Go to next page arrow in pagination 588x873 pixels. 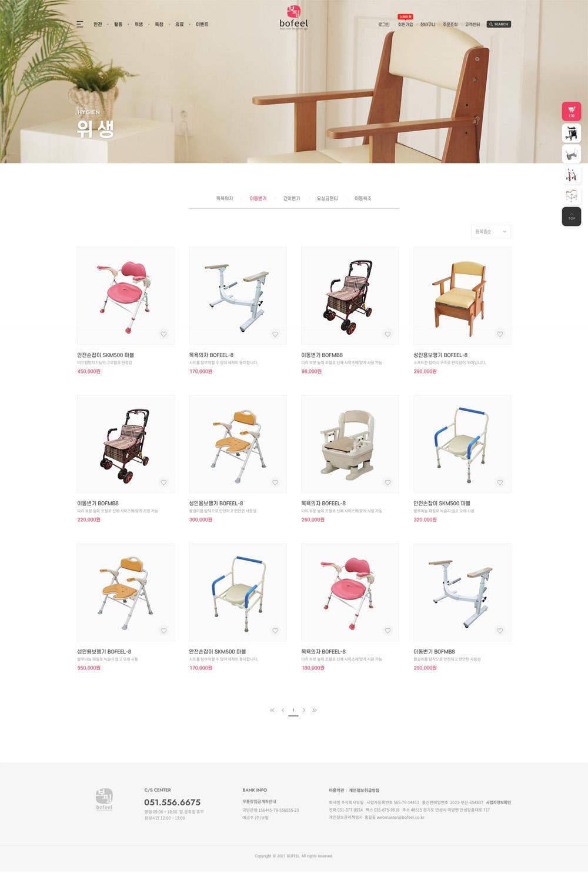point(304,710)
